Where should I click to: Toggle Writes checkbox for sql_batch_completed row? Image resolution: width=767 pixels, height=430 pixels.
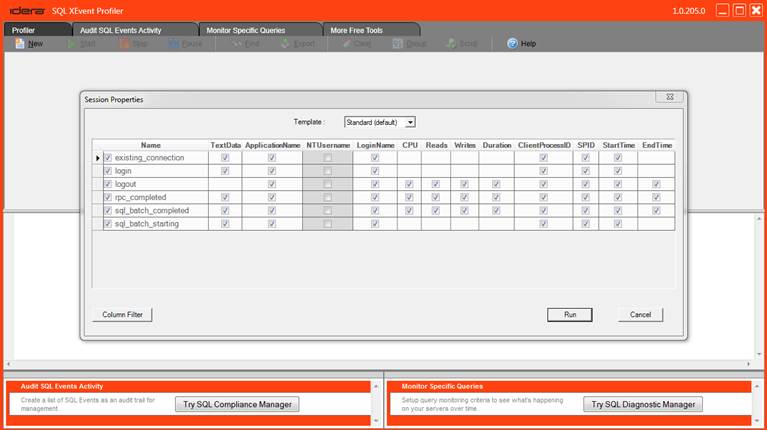point(464,210)
